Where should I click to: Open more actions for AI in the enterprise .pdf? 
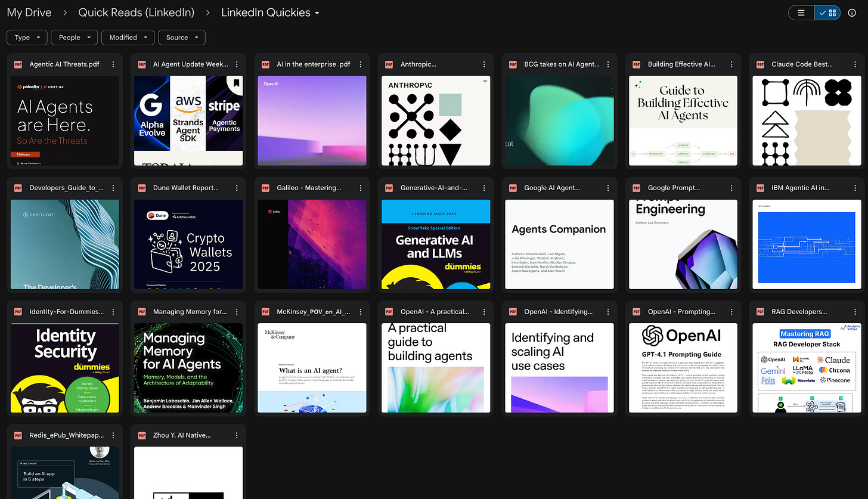point(361,64)
